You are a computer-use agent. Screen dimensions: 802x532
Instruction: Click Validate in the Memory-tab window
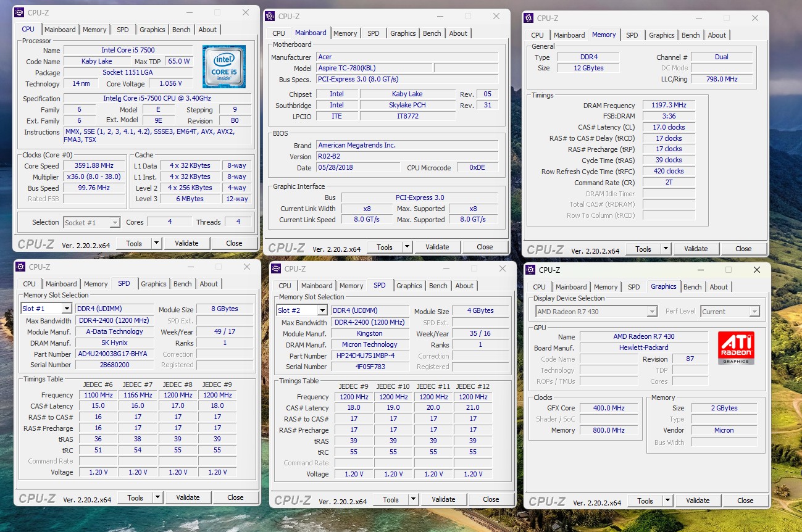point(696,249)
